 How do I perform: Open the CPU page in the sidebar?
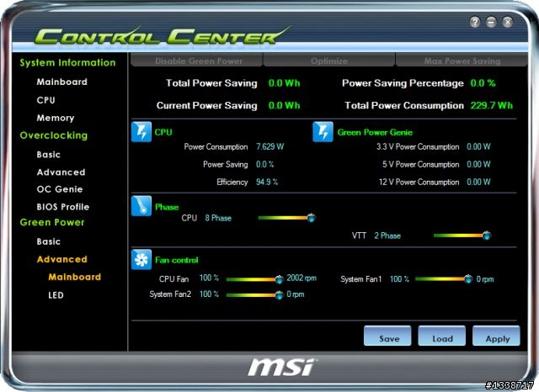(45, 100)
